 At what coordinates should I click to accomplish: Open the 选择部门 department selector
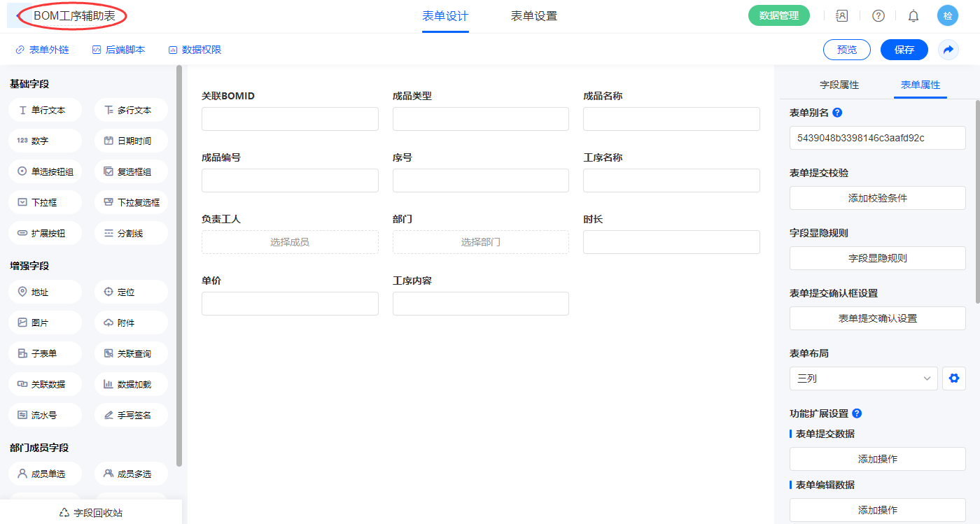480,242
